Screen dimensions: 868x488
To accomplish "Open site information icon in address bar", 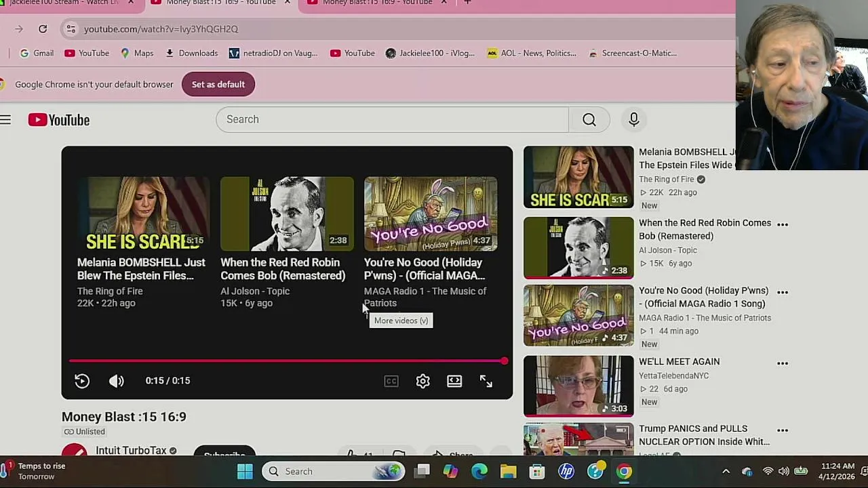I will point(71,29).
